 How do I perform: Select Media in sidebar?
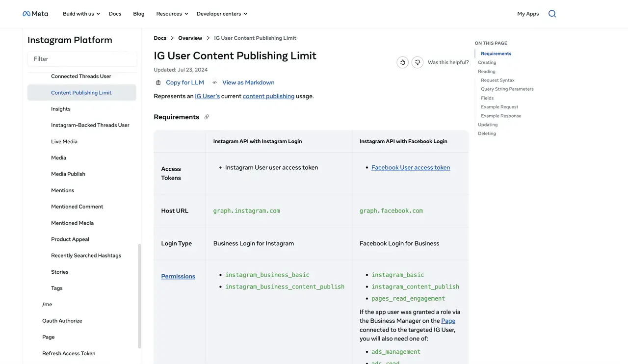[x=58, y=157]
